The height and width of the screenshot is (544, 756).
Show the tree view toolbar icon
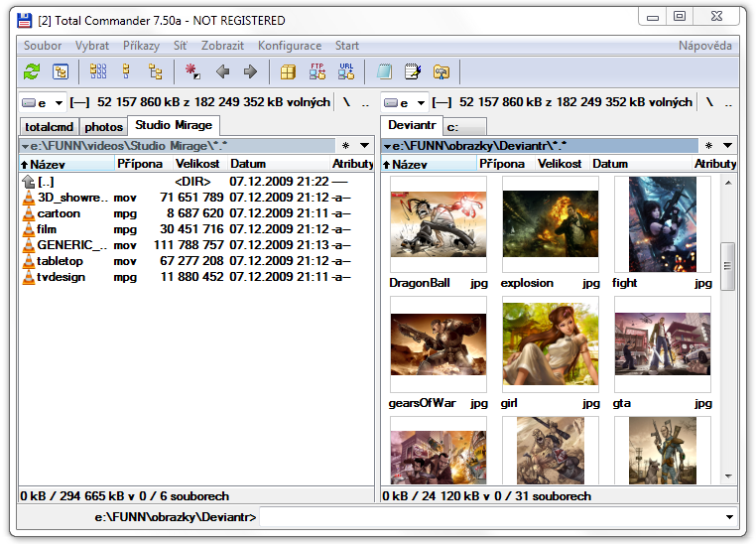(155, 71)
